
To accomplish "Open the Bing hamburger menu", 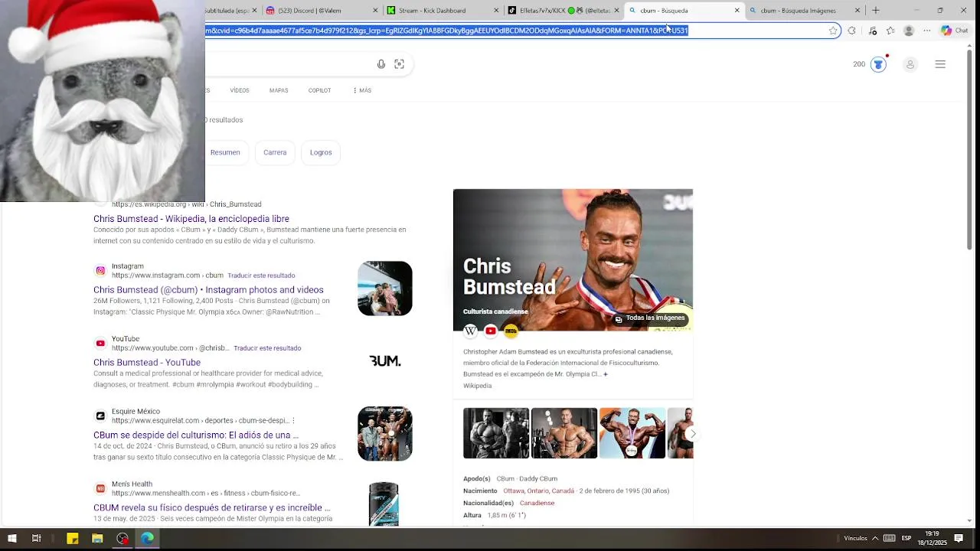I will click(940, 64).
